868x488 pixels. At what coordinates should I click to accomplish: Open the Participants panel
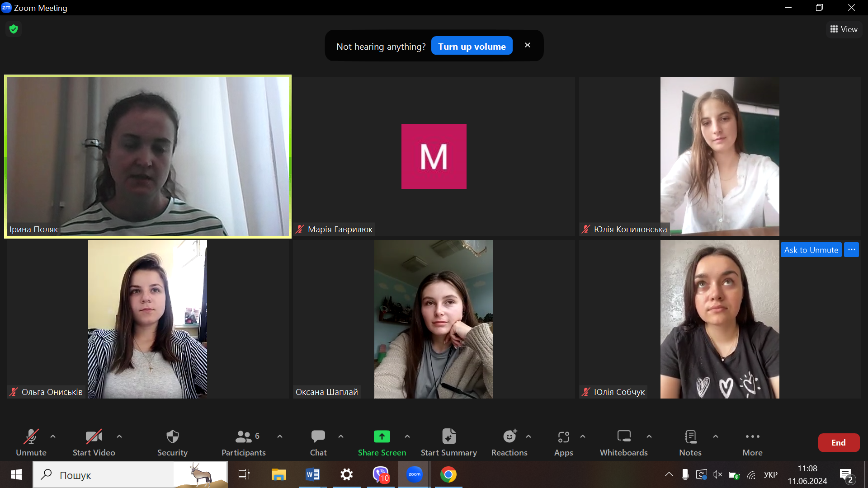tap(244, 442)
